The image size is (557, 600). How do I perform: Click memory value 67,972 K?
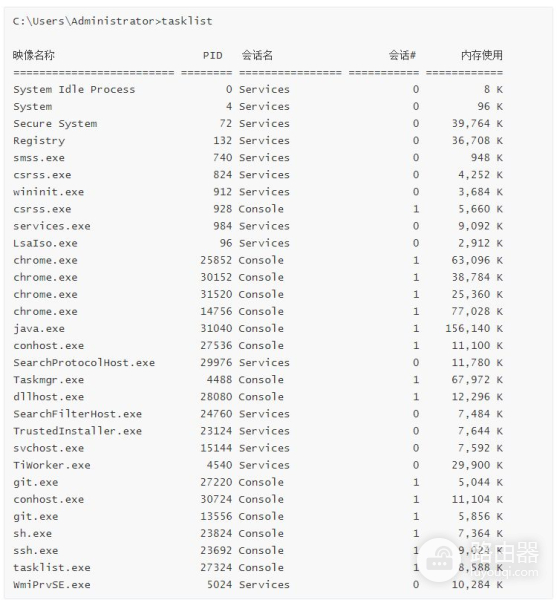(477, 380)
